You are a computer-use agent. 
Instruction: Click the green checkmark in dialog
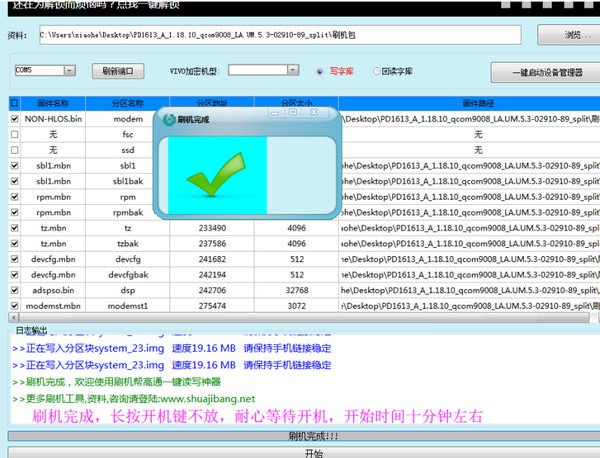point(216,174)
